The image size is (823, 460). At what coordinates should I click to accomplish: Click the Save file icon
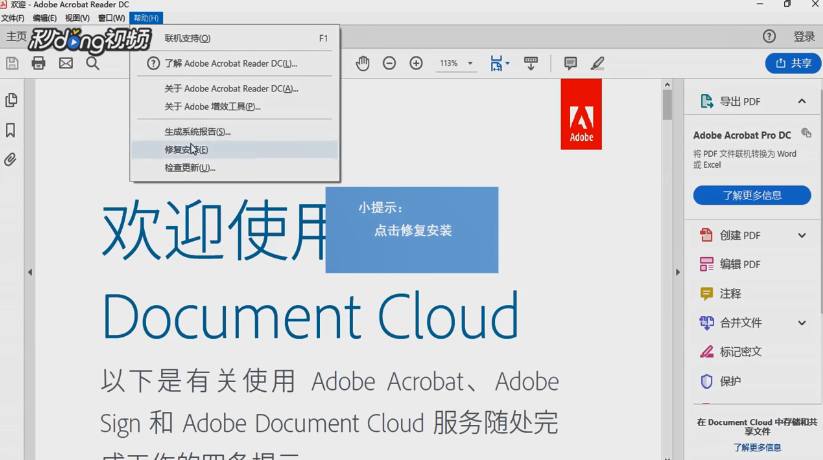[12, 64]
